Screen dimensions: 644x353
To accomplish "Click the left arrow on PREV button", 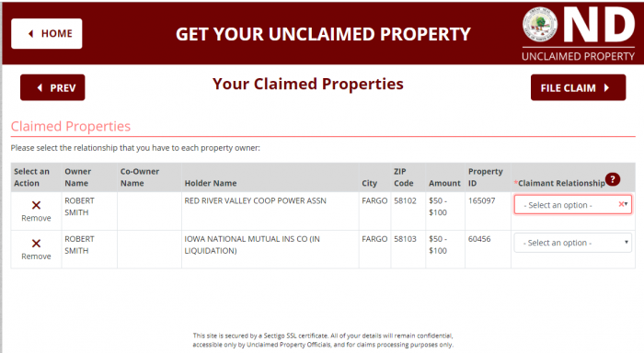I will pyautogui.click(x=40, y=88).
